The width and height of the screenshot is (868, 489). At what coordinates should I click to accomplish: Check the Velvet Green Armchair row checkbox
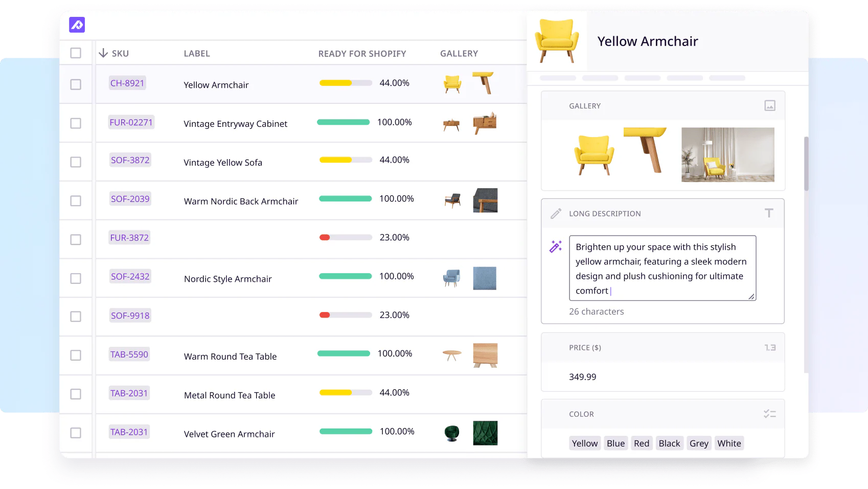pos(76,433)
